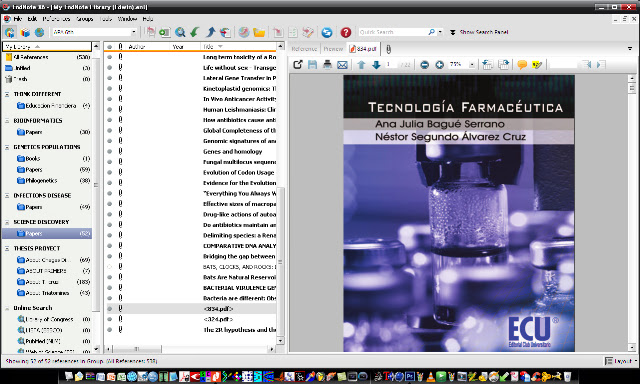
Task: Open the Edit menu
Action: click(x=32, y=19)
